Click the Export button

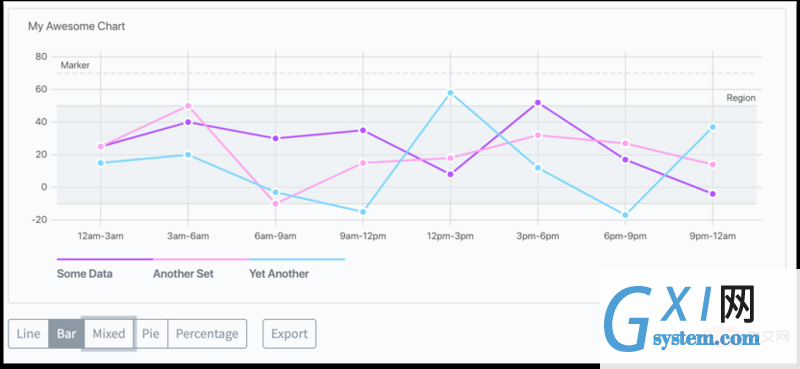(289, 334)
